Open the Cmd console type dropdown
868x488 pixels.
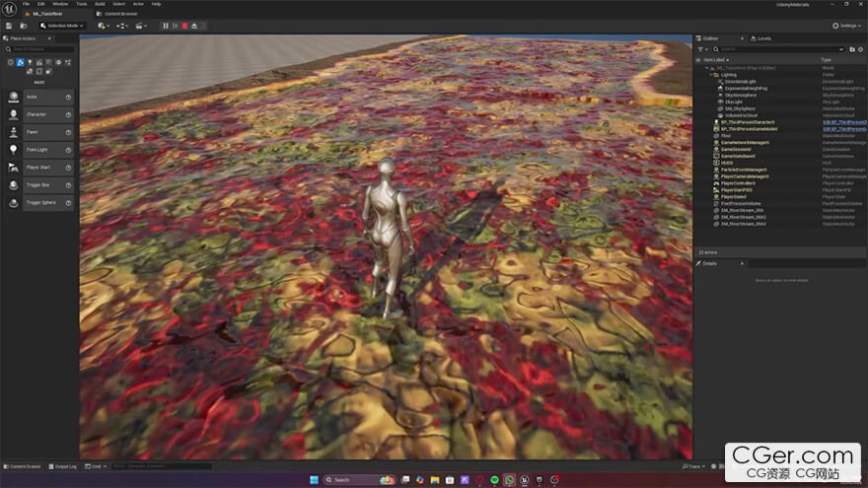96,466
